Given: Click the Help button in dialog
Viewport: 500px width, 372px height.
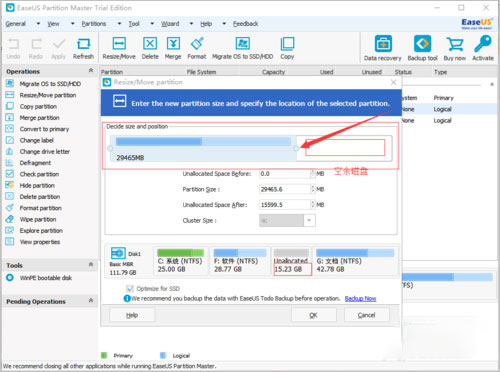Looking at the screenshot, I should pos(132,315).
